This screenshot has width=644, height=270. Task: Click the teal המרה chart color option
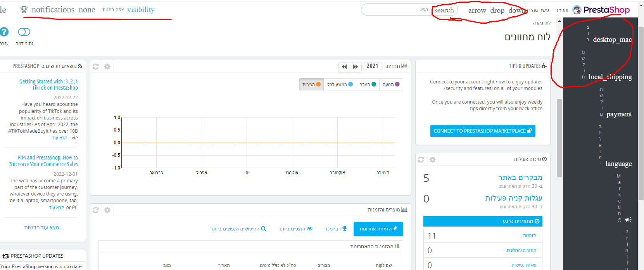(x=368, y=84)
